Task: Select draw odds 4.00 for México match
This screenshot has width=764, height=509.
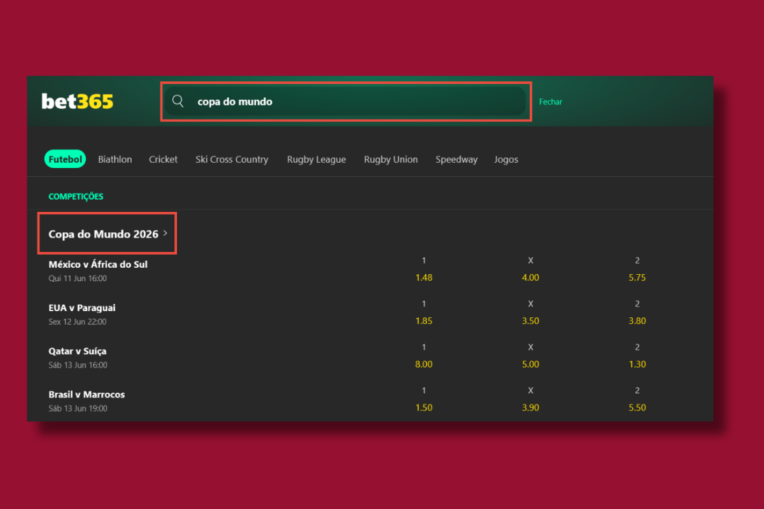Action: [x=531, y=278]
